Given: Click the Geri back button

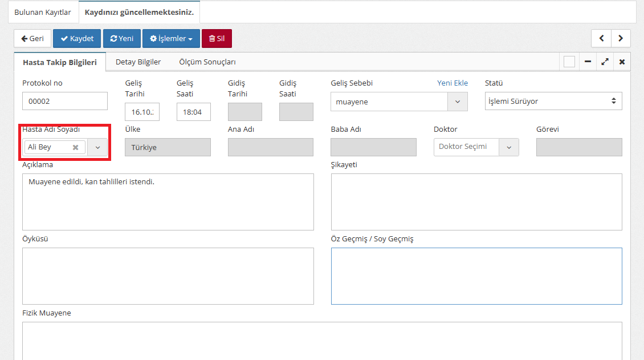Looking at the screenshot, I should pos(32,38).
